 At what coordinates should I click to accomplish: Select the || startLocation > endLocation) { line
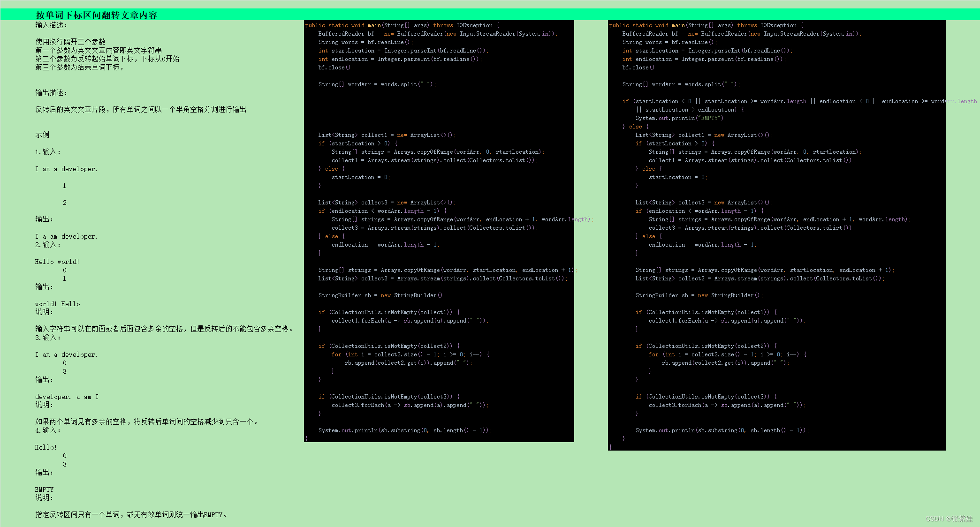point(690,110)
